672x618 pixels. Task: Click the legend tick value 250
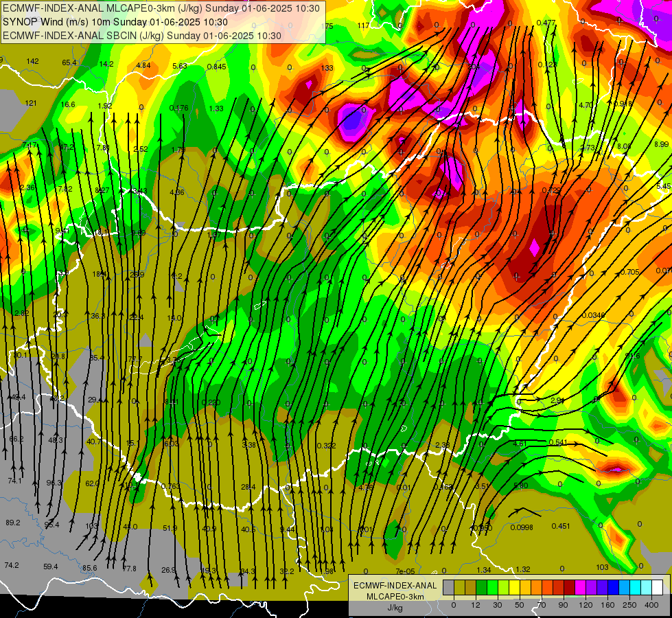629,605
